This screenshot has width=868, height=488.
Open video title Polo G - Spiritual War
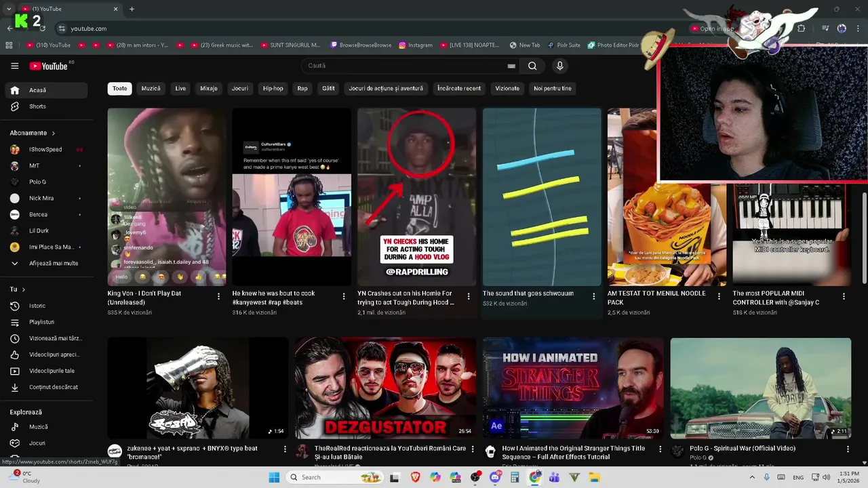click(743, 448)
